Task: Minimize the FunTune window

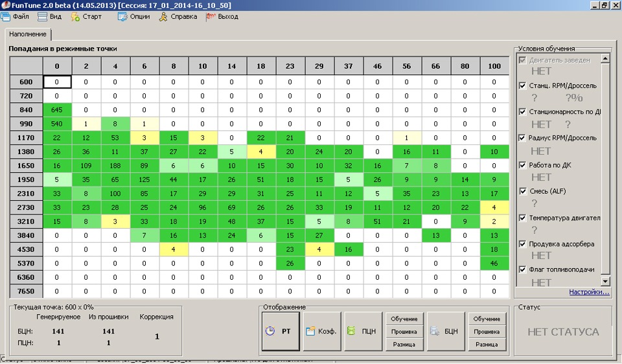Action: point(595,5)
